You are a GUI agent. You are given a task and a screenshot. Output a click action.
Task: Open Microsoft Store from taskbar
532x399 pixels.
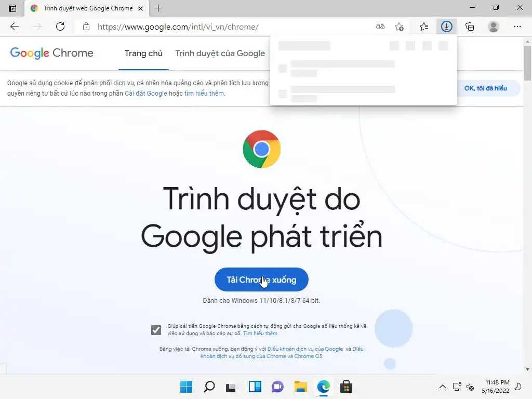[x=347, y=387]
